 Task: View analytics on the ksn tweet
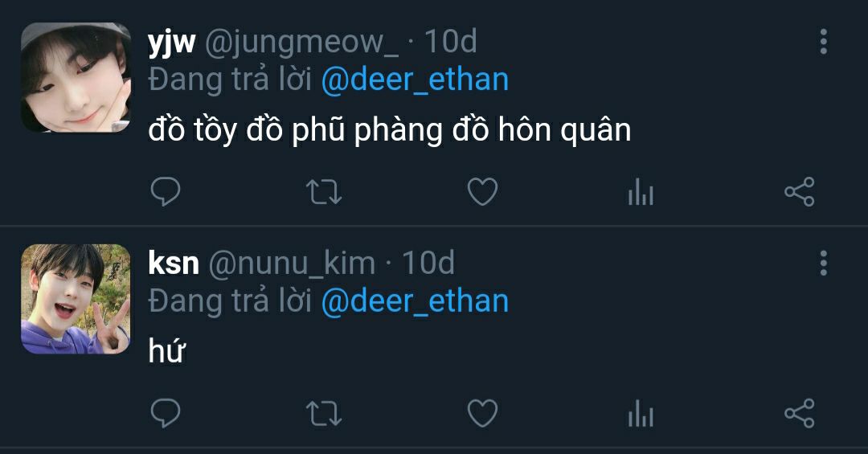coord(641,414)
